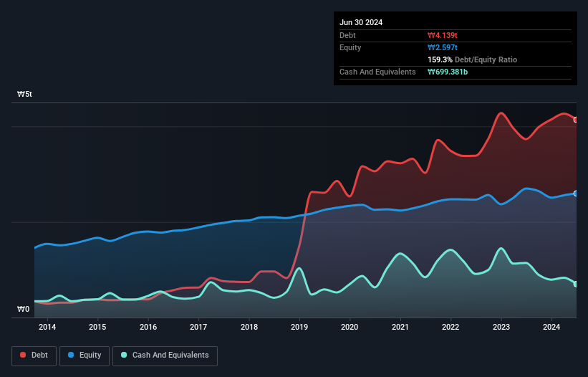The width and height of the screenshot is (588, 377).
Task: Toggle the Debt series legend button
Action: (x=34, y=355)
